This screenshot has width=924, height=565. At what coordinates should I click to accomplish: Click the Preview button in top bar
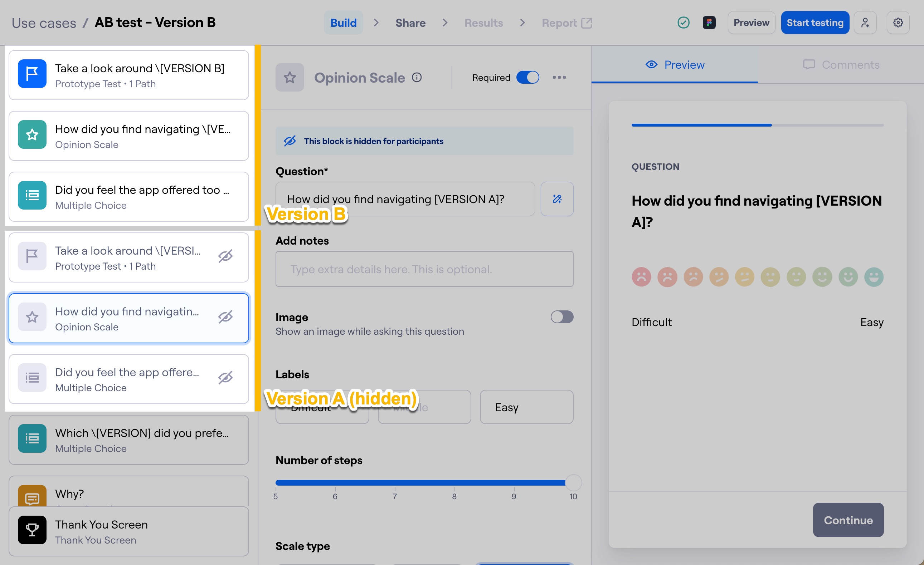pos(751,23)
